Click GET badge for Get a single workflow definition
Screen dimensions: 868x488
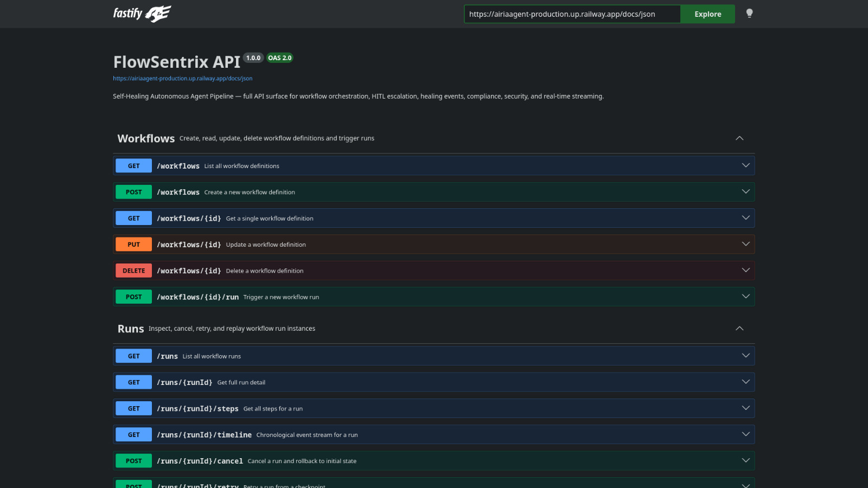(x=134, y=219)
